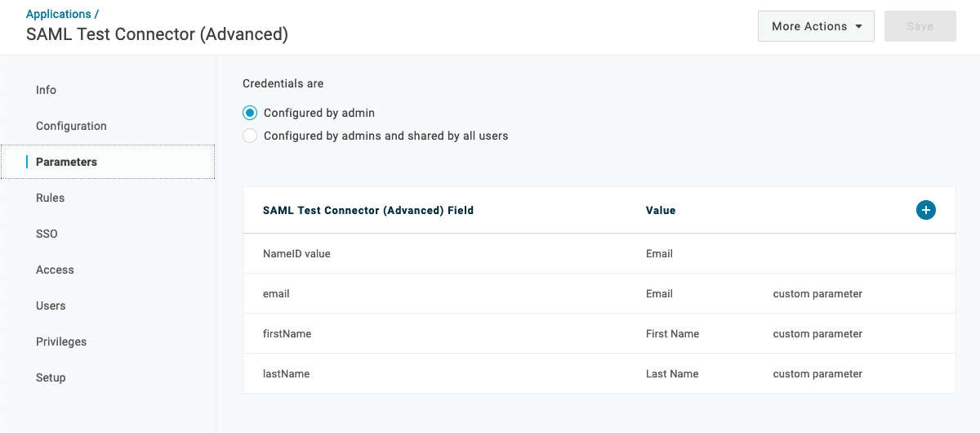980x433 pixels.
Task: Open the More Actions dropdown
Action: [815, 26]
